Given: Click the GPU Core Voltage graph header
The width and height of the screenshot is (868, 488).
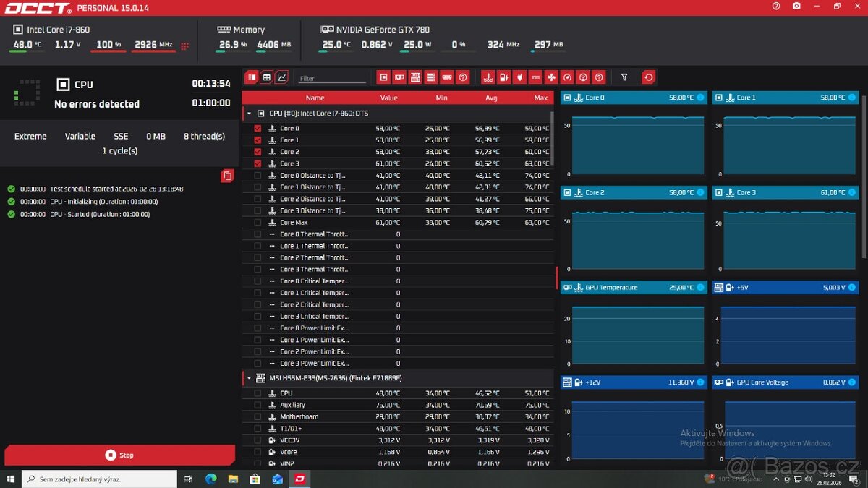Looking at the screenshot, I should 785,382.
